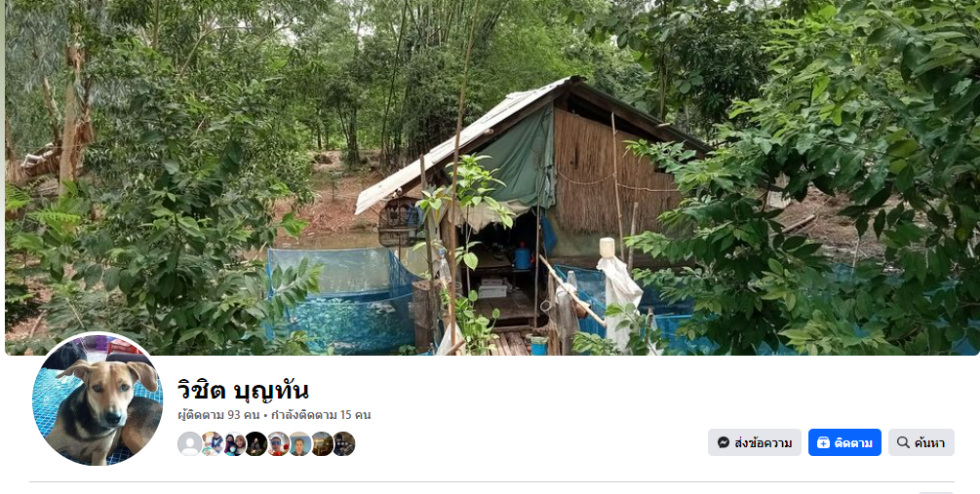Viewport: 980px width, 494px height.
Task: Send a message via ส่งข้อความ button
Action: (x=755, y=442)
